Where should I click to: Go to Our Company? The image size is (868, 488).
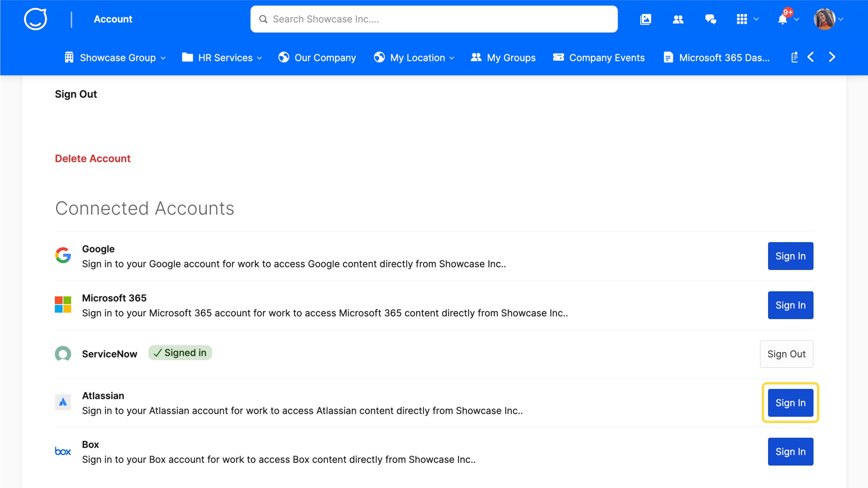click(x=317, y=58)
